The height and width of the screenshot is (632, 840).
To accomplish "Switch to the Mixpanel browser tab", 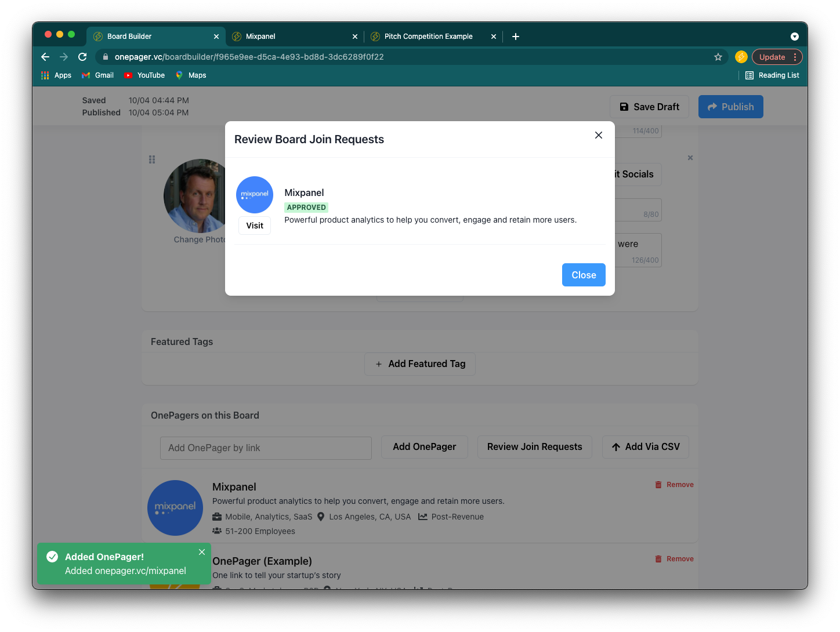I will pyautogui.click(x=295, y=37).
